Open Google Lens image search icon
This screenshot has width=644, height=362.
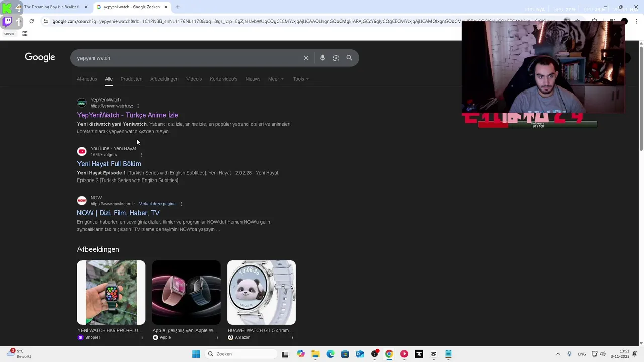click(x=336, y=58)
